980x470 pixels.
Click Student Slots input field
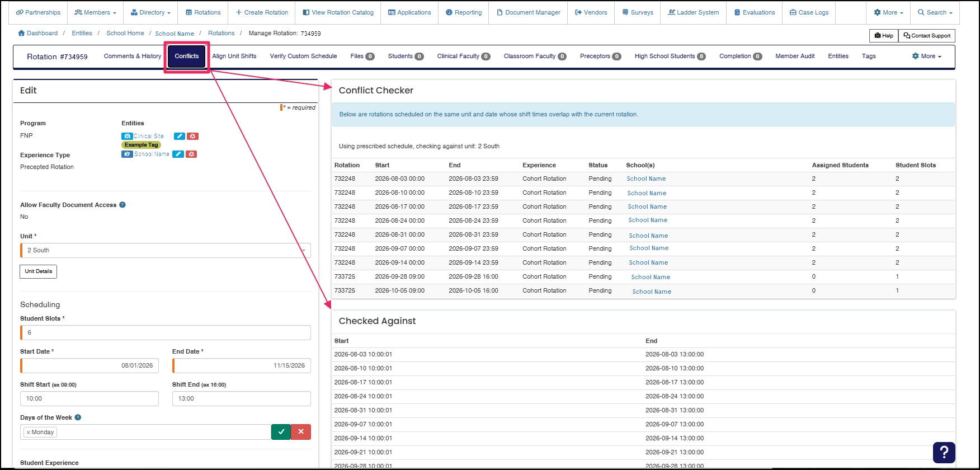[x=166, y=332]
